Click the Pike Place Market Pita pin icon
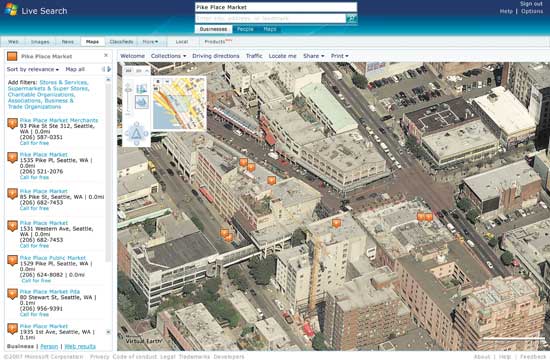 (13, 294)
